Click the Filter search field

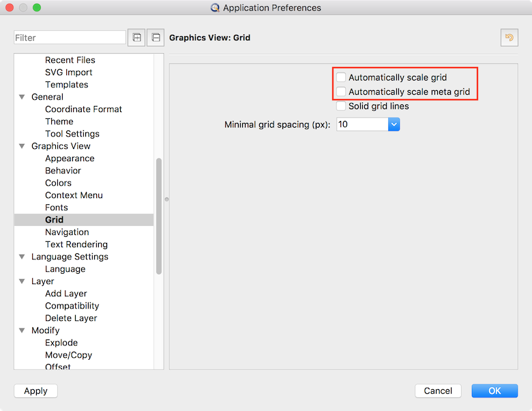tap(70, 38)
